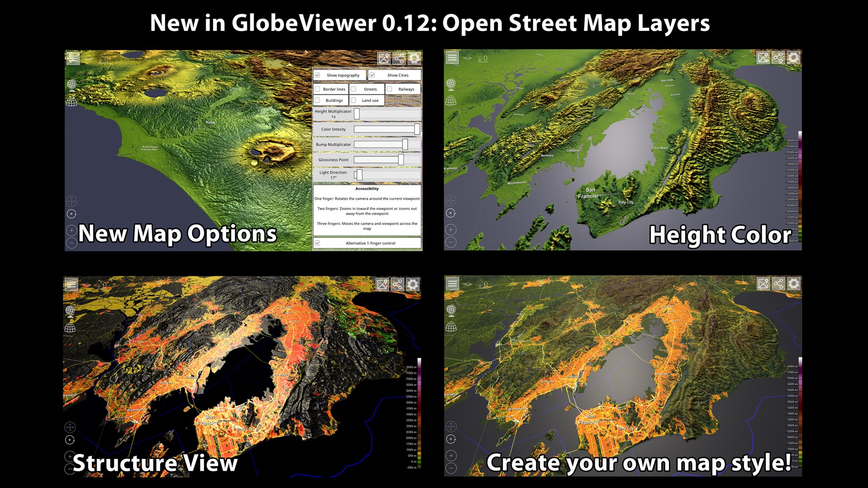Click settings gear in custom map style panel
868x488 pixels.
tap(793, 283)
